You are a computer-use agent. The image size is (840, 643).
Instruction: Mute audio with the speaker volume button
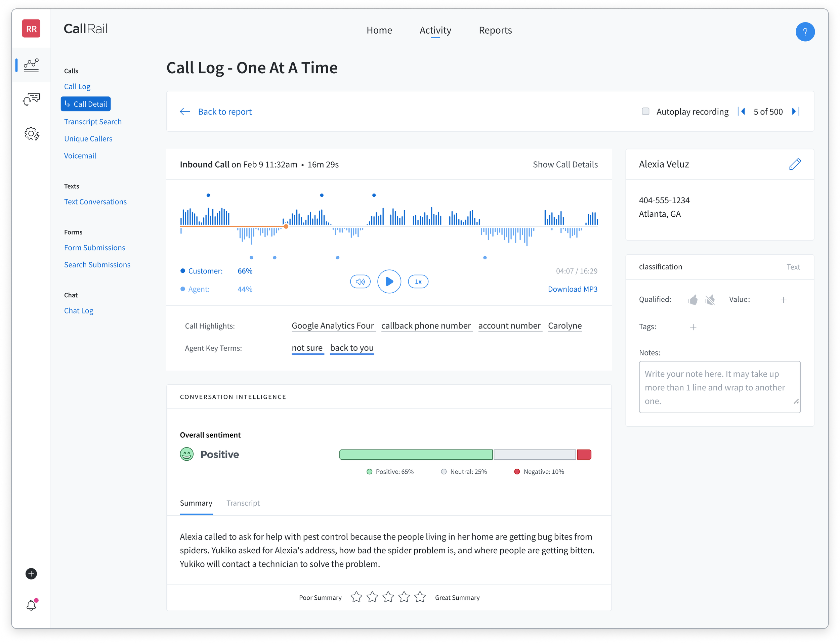click(x=360, y=282)
